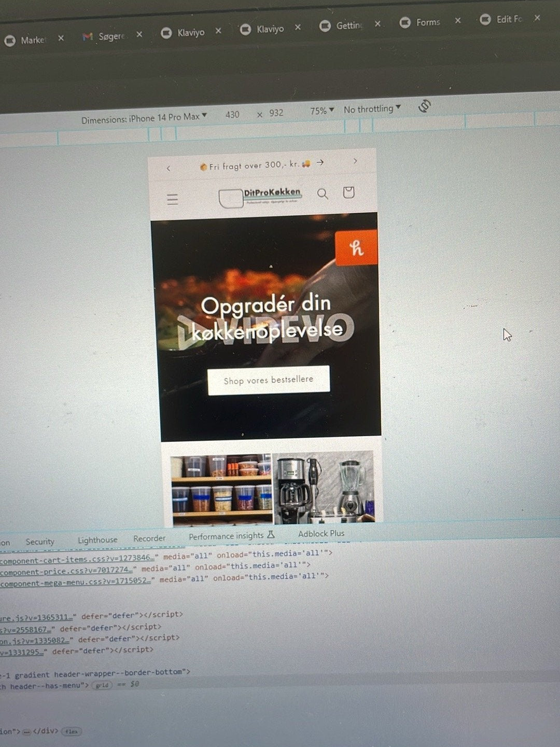The image size is (560, 747).
Task: Select the header-wrapper--border-bottom element line
Action: click(x=95, y=673)
